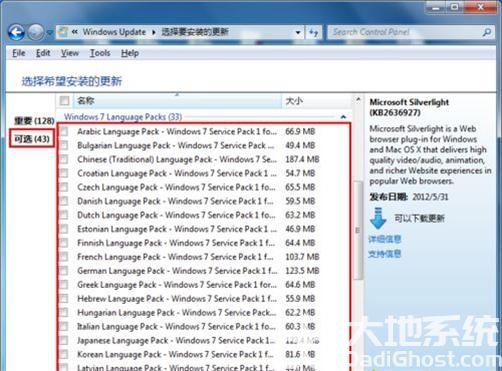This screenshot has width=502, height=371.
Task: Open the Tools menu
Action: pyautogui.click(x=100, y=53)
